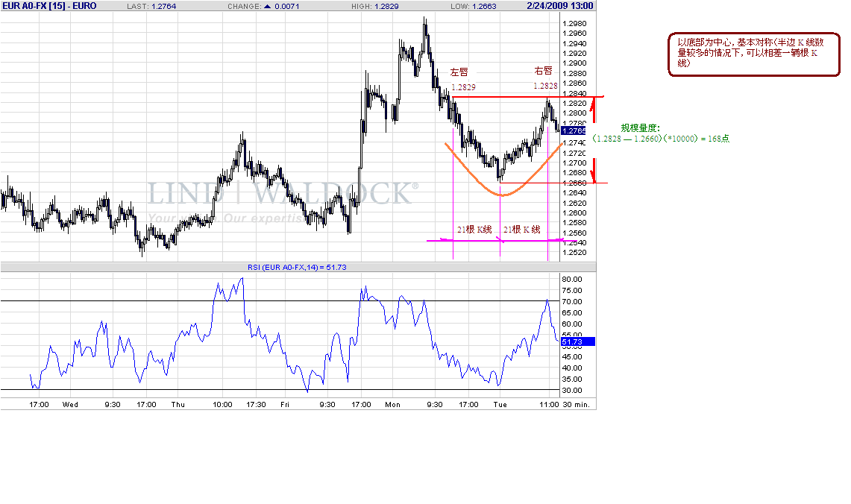Viewport: 851px width, 504px height.
Task: Click the LOW: 1.2663 header value
Action: pos(474,7)
